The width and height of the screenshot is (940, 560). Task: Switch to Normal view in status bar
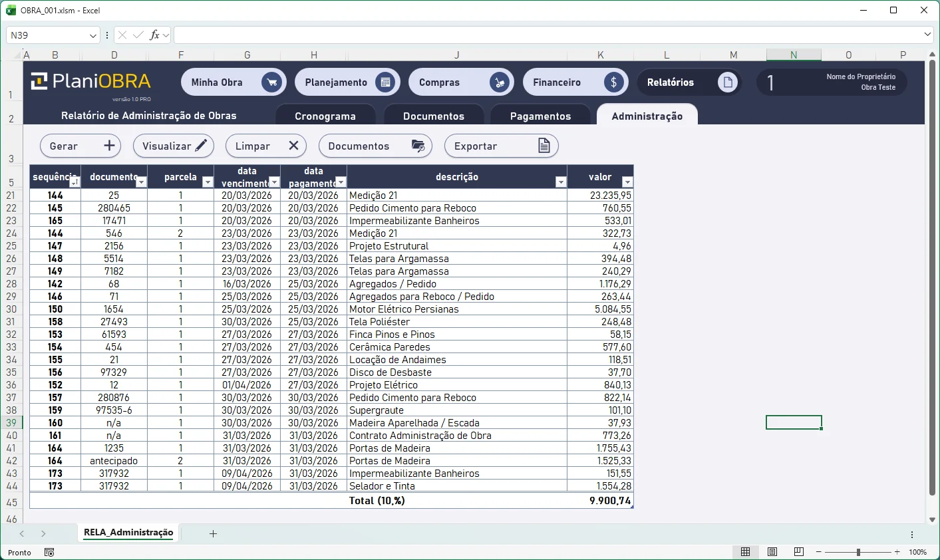(746, 552)
